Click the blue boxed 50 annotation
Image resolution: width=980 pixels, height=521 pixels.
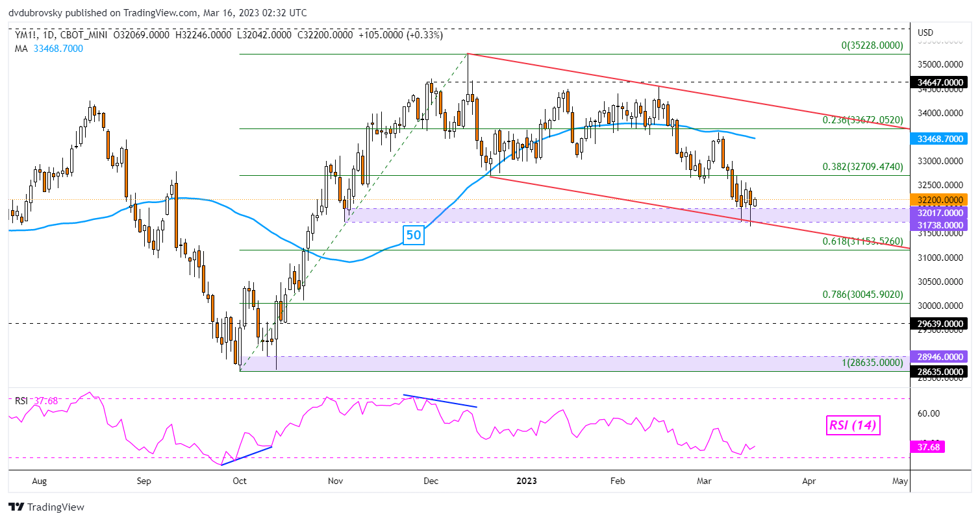tap(414, 236)
